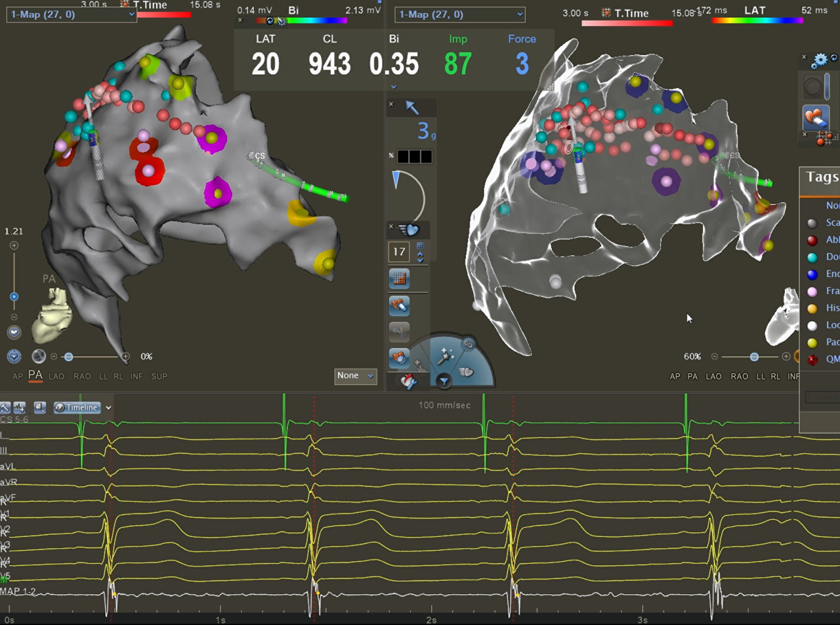Select the yellow Pacing tag swatch

coord(812,342)
